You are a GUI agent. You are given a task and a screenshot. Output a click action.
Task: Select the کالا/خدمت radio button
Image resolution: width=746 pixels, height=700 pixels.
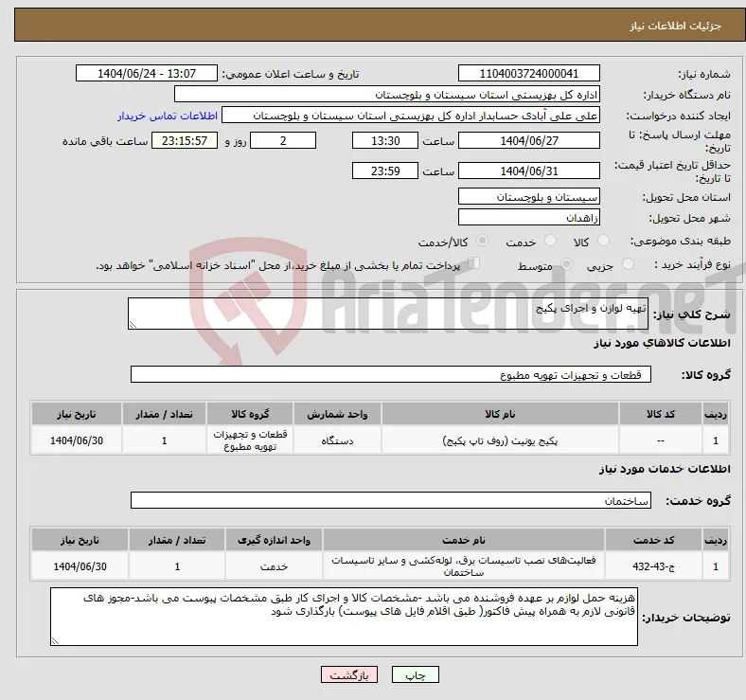pyautogui.click(x=483, y=241)
